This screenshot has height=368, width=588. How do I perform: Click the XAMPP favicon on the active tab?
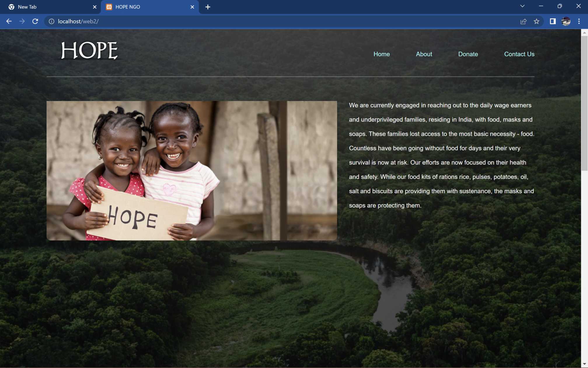(109, 7)
